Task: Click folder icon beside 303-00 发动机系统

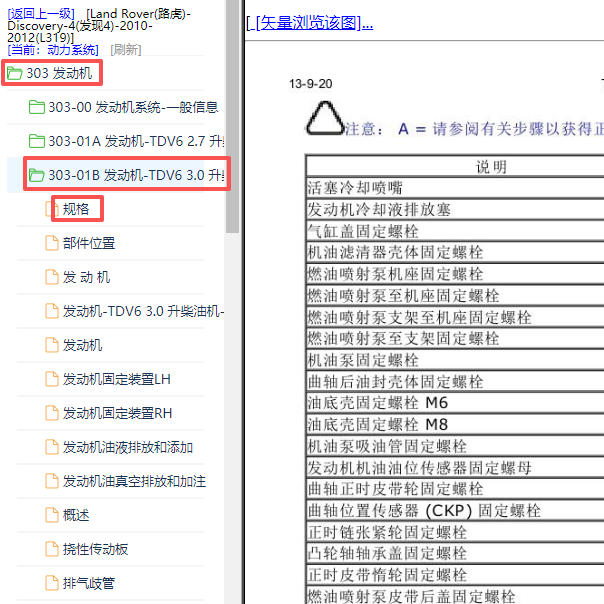Action: (x=37, y=107)
